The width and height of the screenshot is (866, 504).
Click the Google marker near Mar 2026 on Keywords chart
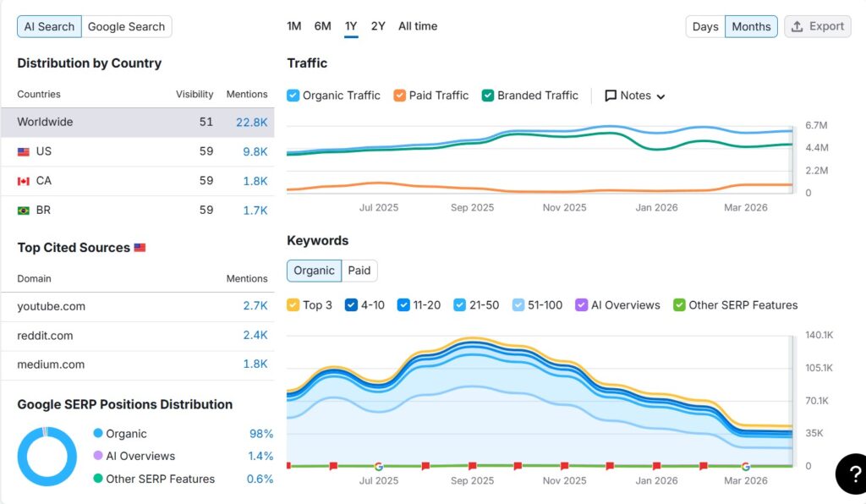coord(745,465)
